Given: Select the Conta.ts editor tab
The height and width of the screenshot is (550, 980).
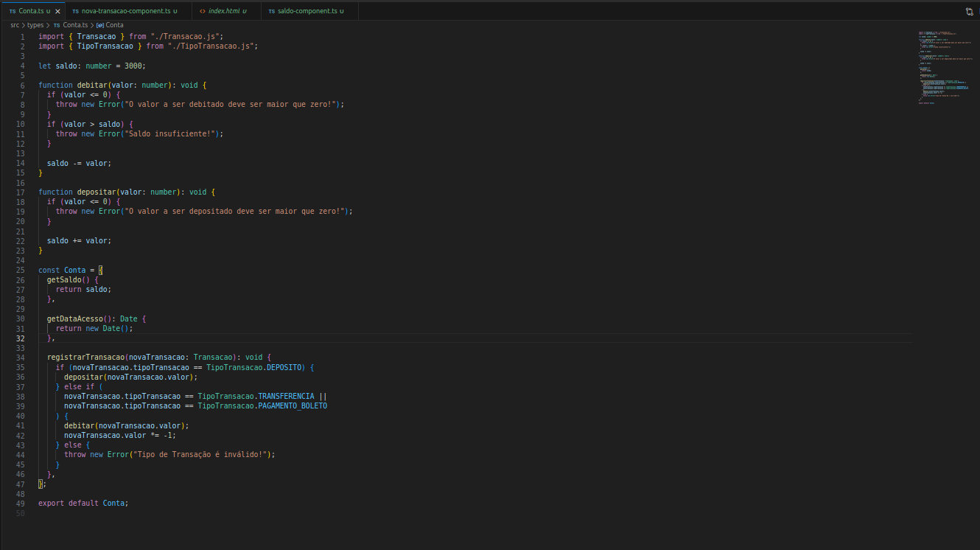Looking at the screenshot, I should click(32, 12).
